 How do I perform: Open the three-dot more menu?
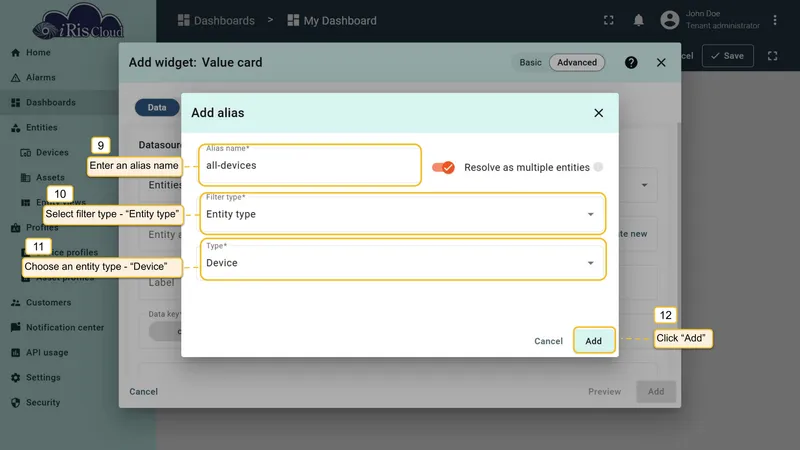(x=774, y=20)
